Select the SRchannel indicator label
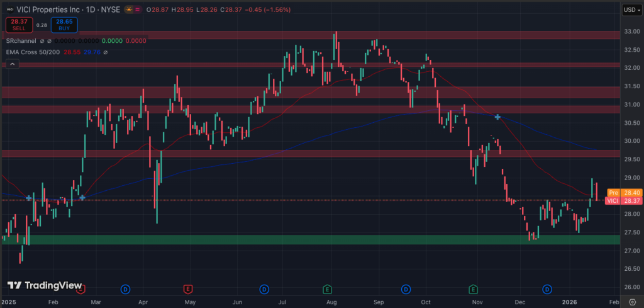Screen dimensions: 644x308 click(x=21, y=41)
